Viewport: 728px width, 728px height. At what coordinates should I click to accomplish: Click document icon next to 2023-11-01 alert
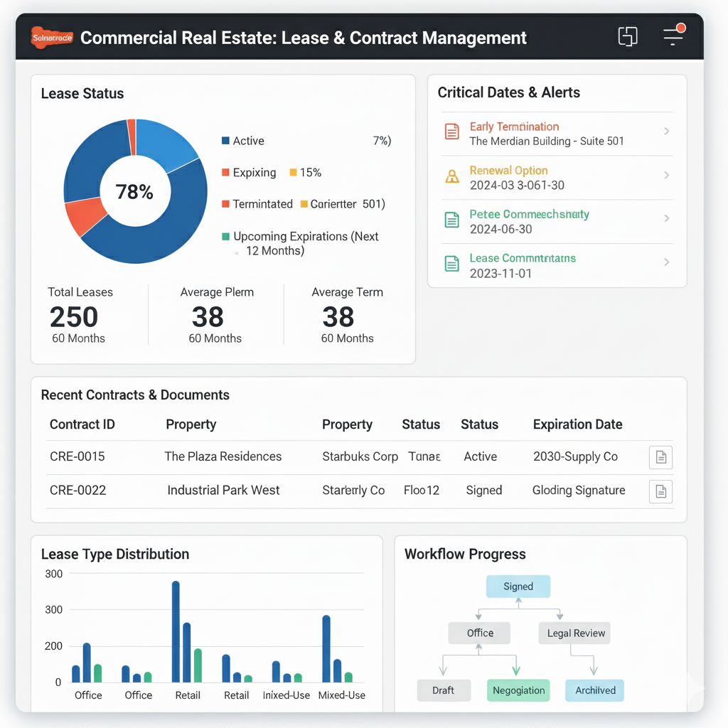pos(451,263)
